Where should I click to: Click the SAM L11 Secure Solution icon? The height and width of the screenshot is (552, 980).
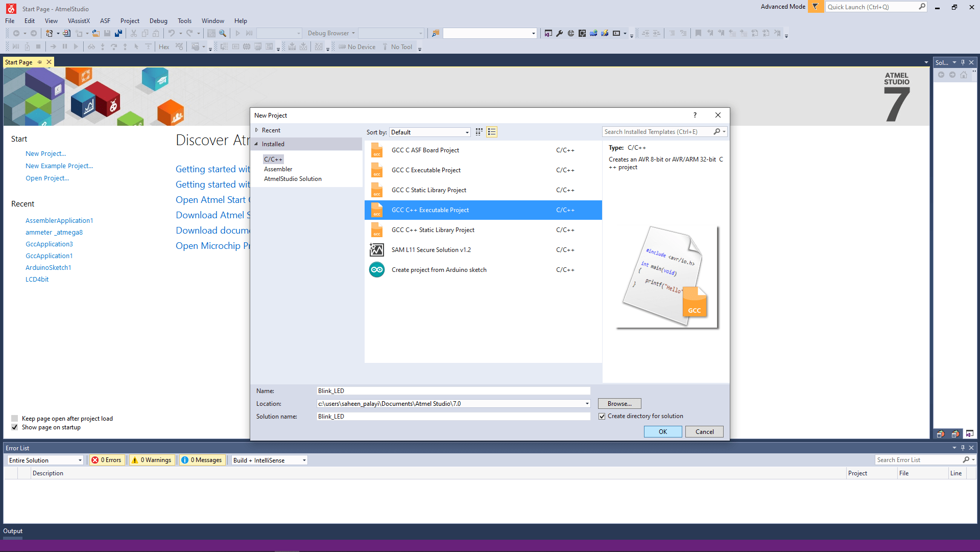(377, 249)
